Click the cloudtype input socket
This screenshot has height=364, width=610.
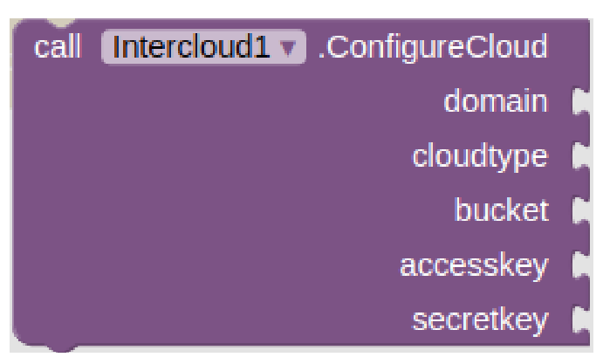click(x=581, y=156)
